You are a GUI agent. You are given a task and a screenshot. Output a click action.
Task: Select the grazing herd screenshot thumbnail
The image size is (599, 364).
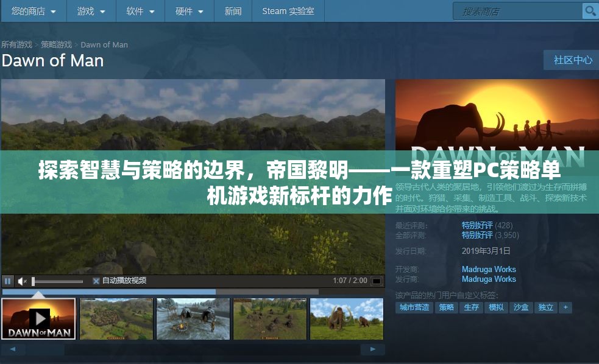pos(270,319)
